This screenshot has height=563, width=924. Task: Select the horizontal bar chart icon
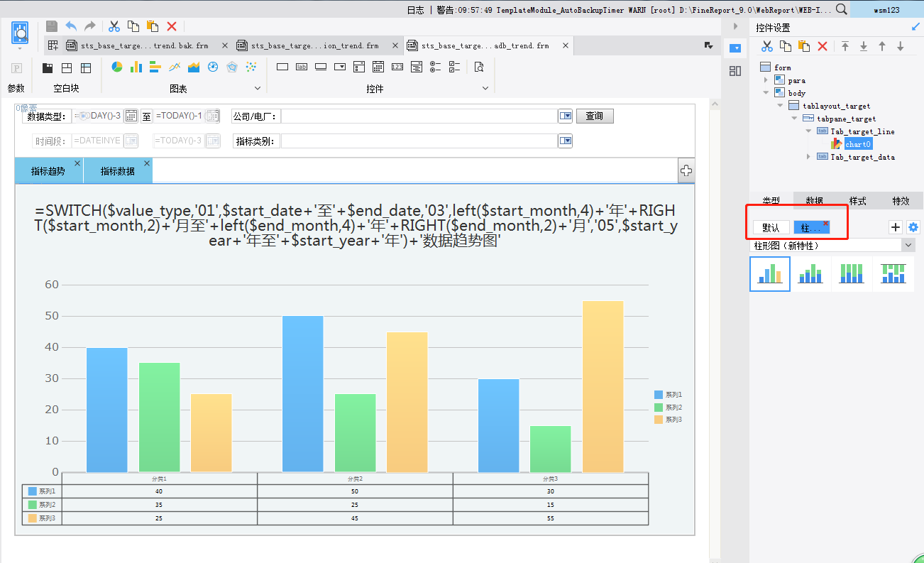(155, 67)
